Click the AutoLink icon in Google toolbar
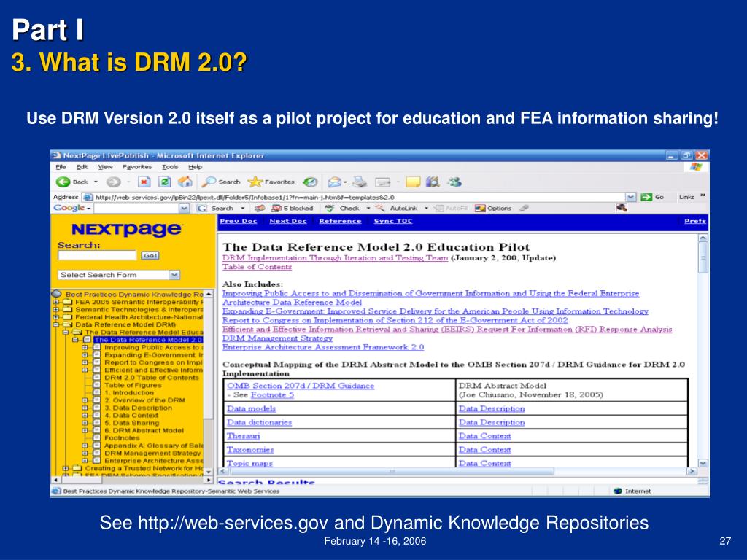Viewport: 747px width, 560px height. [380, 208]
